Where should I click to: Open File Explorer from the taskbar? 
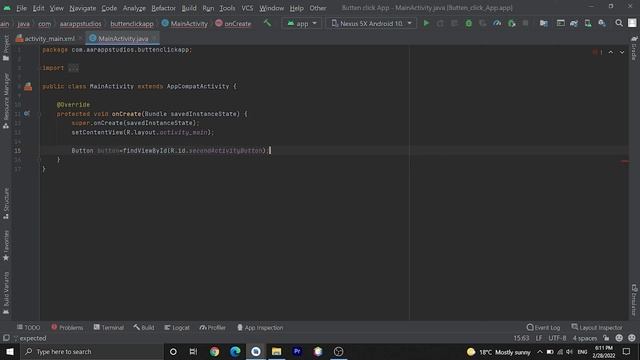coord(276,351)
